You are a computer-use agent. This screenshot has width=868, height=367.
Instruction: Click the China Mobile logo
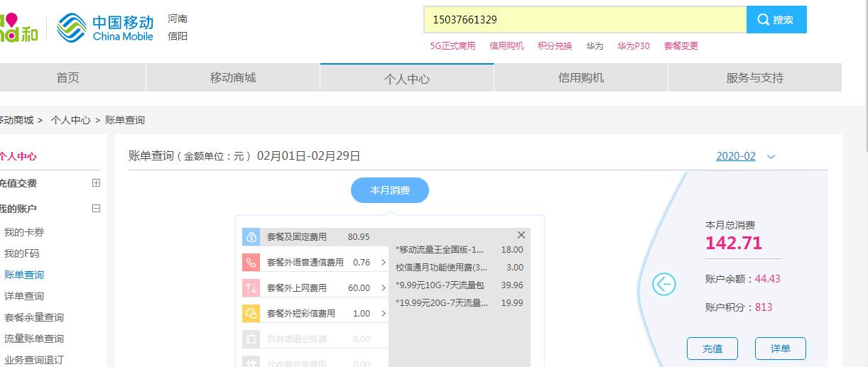105,28
